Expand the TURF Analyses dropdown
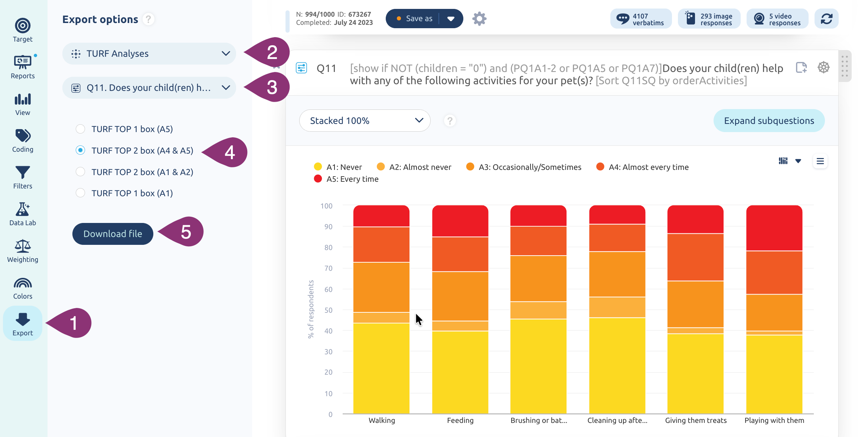The height and width of the screenshot is (437, 868). [x=149, y=53]
